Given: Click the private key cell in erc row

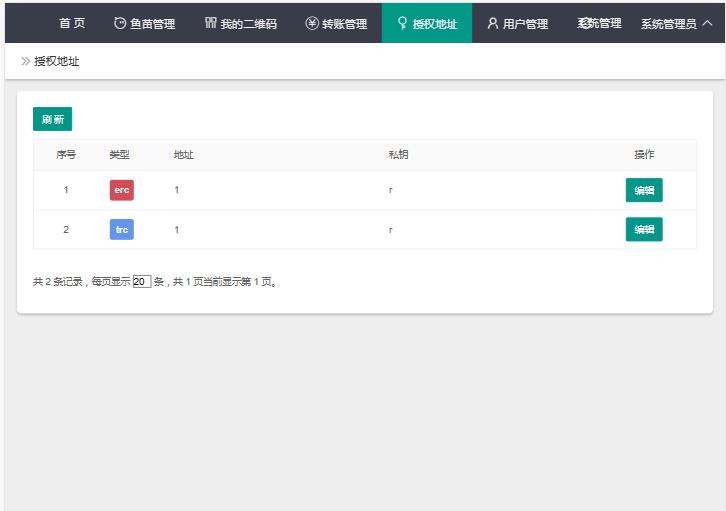Looking at the screenshot, I should coord(391,190).
